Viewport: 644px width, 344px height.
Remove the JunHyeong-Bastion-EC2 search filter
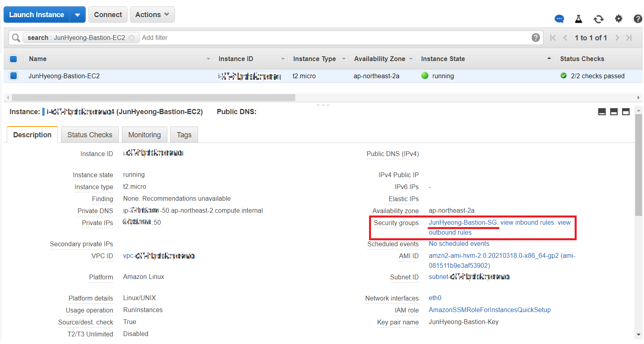pos(132,38)
